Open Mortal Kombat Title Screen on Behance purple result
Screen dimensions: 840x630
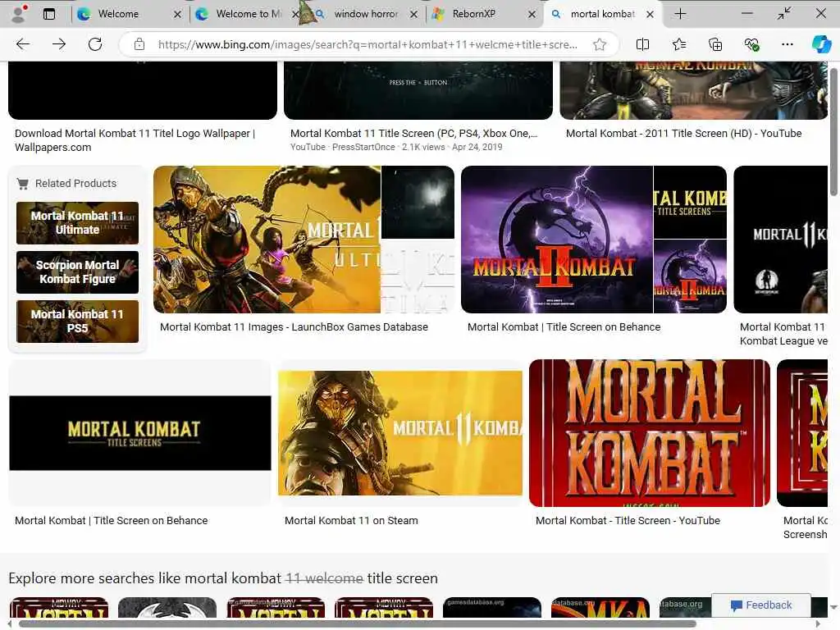[564, 326]
